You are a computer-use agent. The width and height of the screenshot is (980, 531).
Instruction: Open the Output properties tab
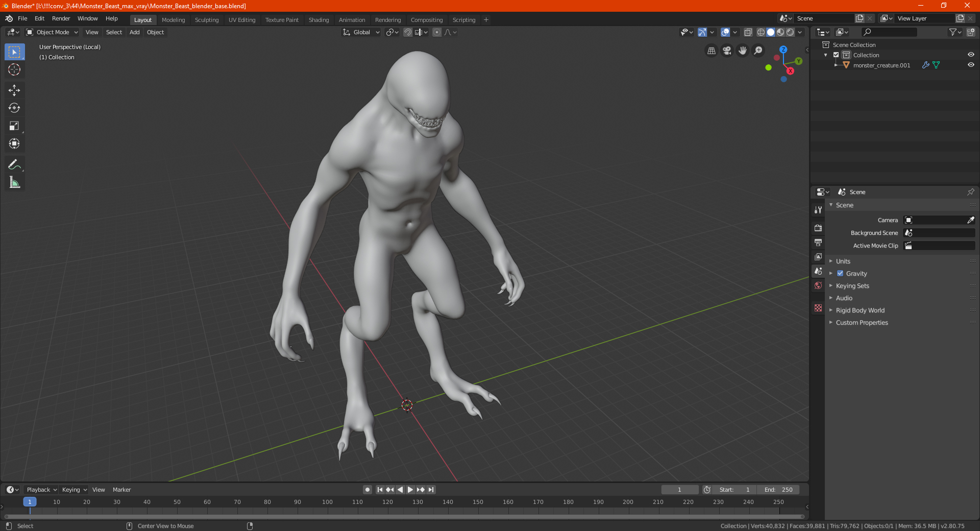click(818, 242)
